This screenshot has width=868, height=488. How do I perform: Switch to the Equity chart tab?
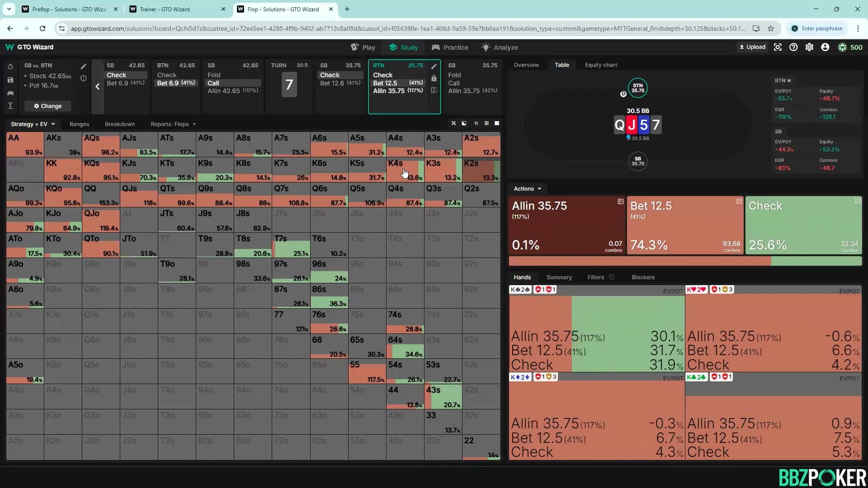tap(601, 65)
